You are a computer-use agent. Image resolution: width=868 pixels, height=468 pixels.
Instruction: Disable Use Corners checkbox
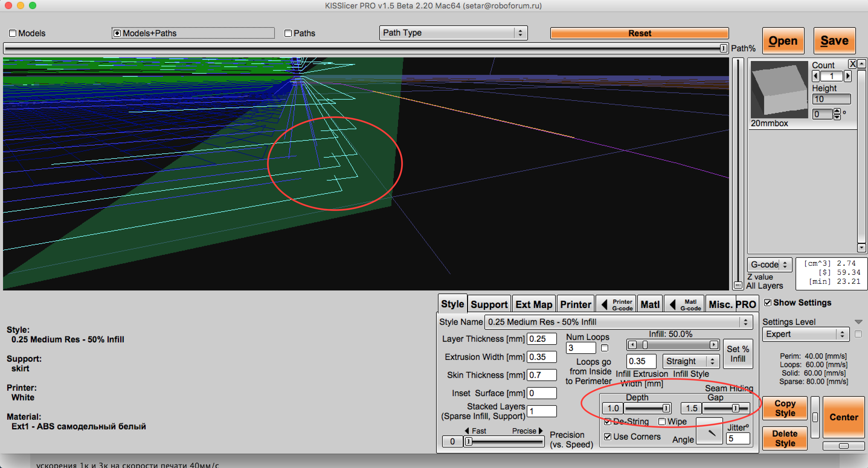pos(608,437)
